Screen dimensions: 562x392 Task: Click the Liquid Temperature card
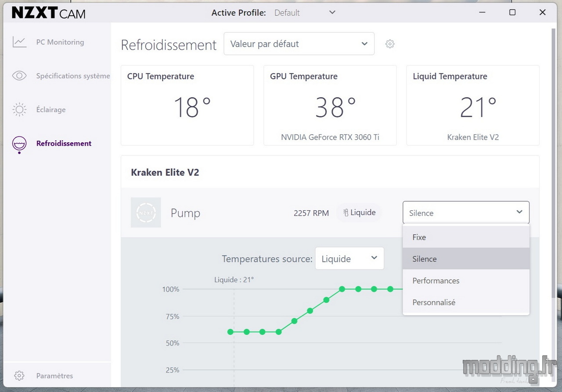[473, 105]
